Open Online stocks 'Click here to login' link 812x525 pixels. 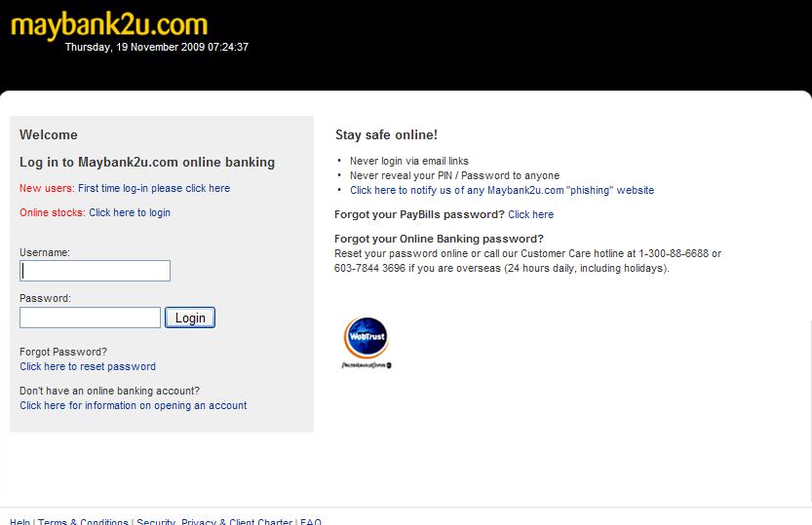(130, 212)
